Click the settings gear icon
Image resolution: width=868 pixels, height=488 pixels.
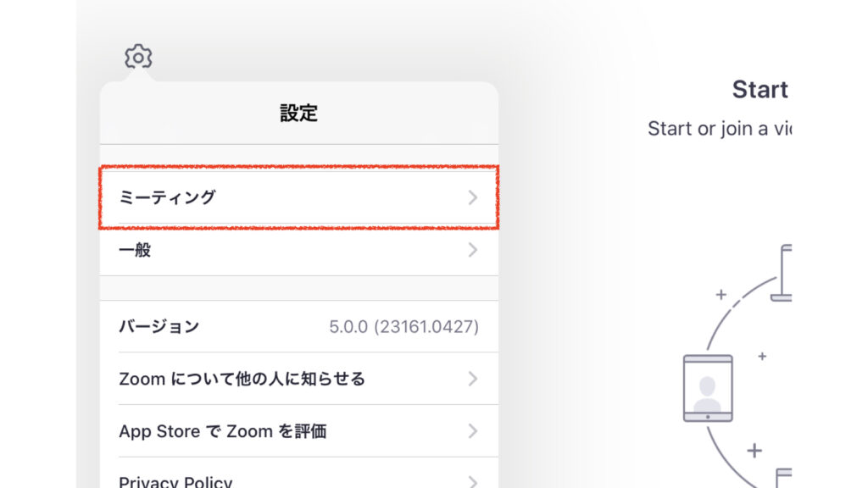[138, 58]
